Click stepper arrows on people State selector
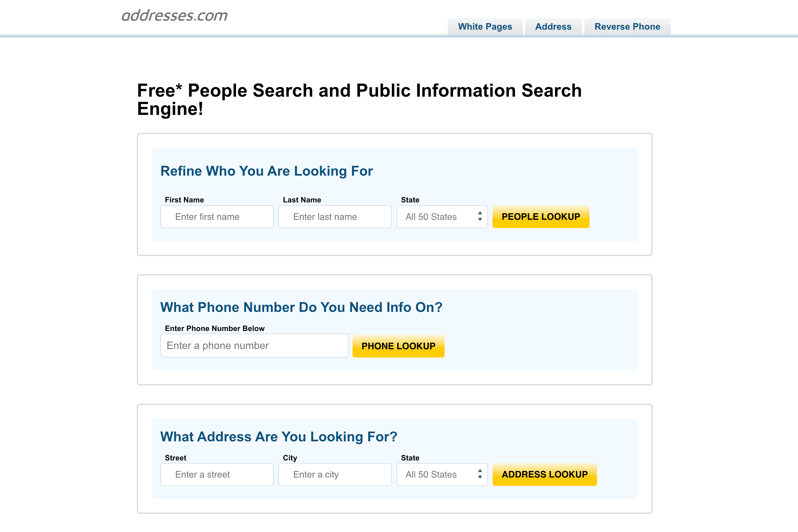This screenshot has width=798, height=532. coord(480,216)
